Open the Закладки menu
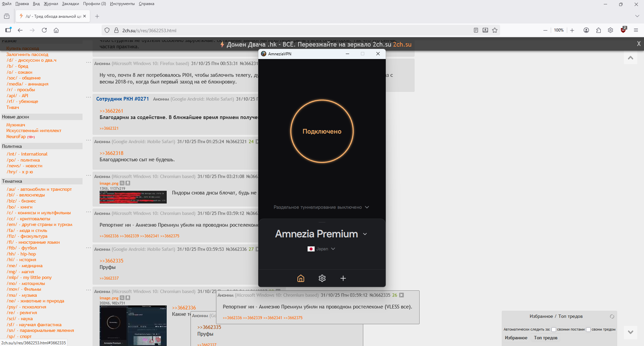This screenshot has width=644, height=346. point(70,4)
